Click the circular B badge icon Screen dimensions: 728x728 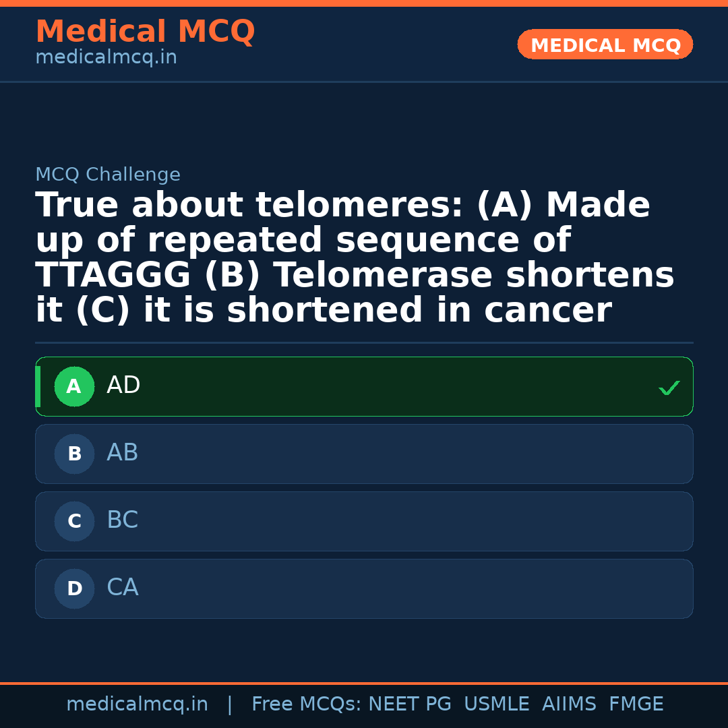74,454
